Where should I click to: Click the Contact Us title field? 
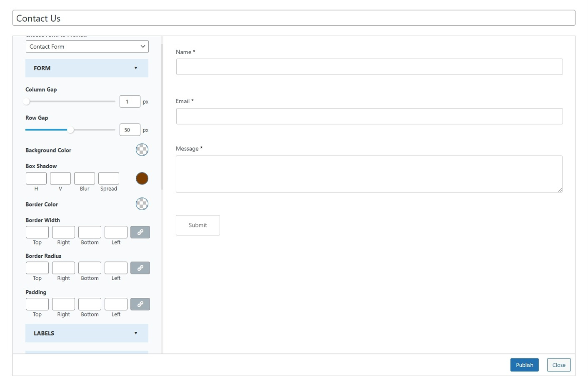pos(294,18)
